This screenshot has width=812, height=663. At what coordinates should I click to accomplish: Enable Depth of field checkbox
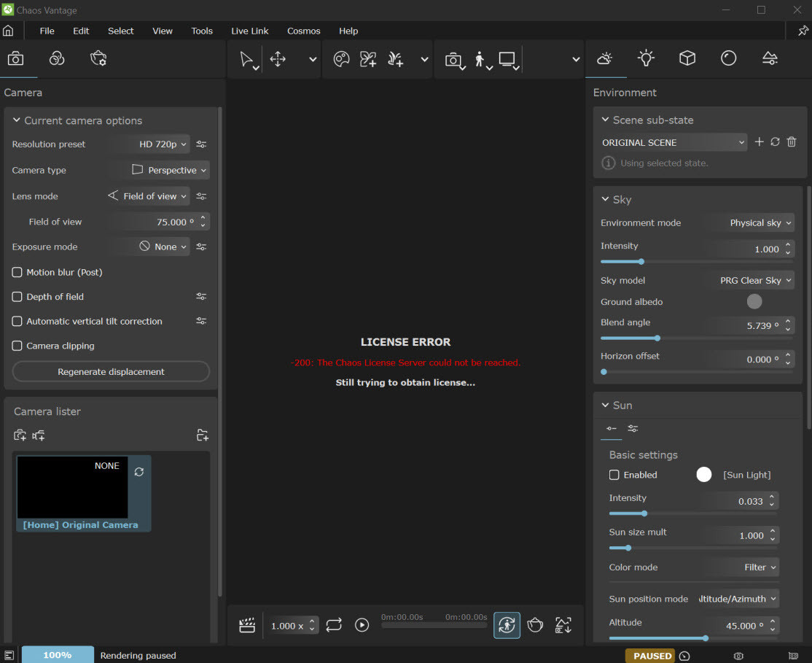(x=17, y=297)
